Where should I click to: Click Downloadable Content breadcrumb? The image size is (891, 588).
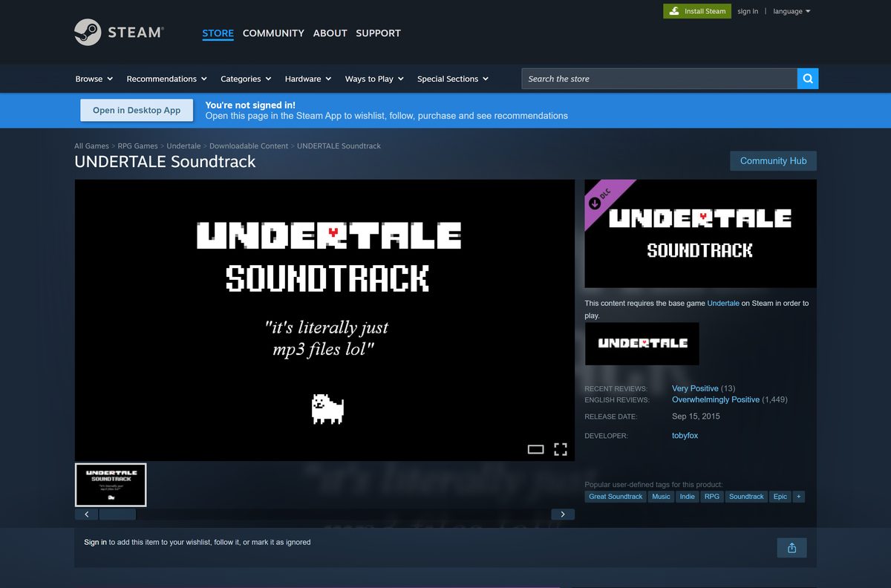click(249, 146)
